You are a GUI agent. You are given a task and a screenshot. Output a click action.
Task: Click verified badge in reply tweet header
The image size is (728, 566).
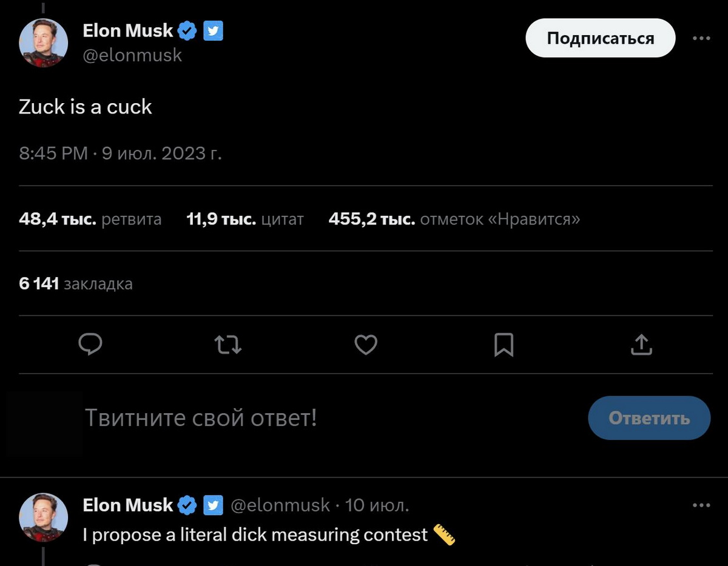[188, 505]
